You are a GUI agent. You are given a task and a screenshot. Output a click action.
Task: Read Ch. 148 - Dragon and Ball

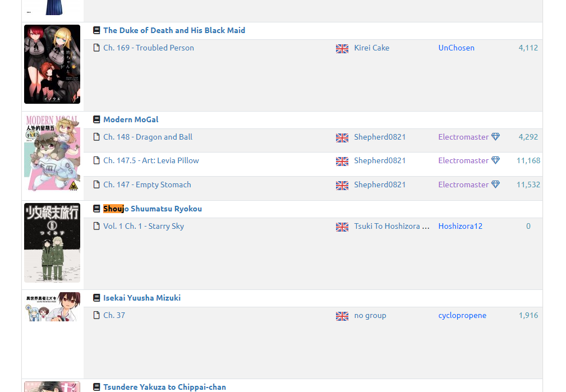point(148,137)
